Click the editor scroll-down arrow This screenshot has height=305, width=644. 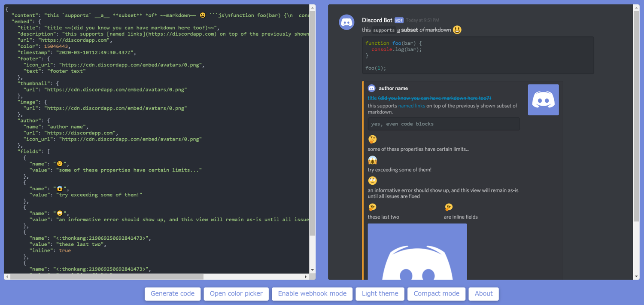(312, 270)
